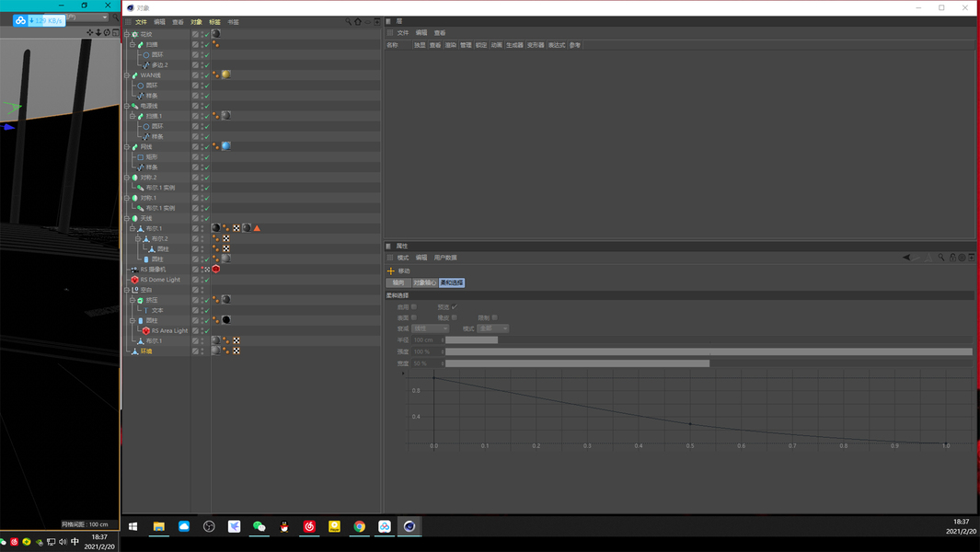This screenshot has width=980, height=552.
Task: Click the phong tag on 扫描 row
Action: point(215,44)
